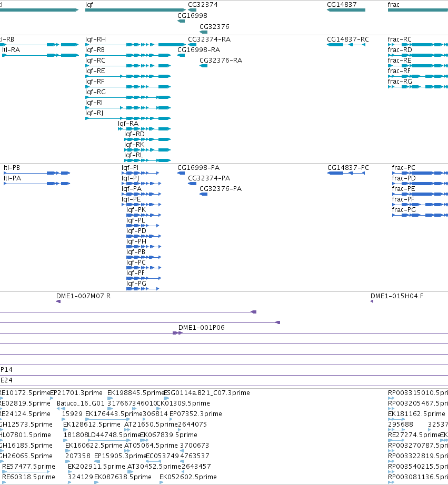Screen dimensions: 448x485
Task: Click CG14837-RC transcript label
Action: [x=348, y=39]
